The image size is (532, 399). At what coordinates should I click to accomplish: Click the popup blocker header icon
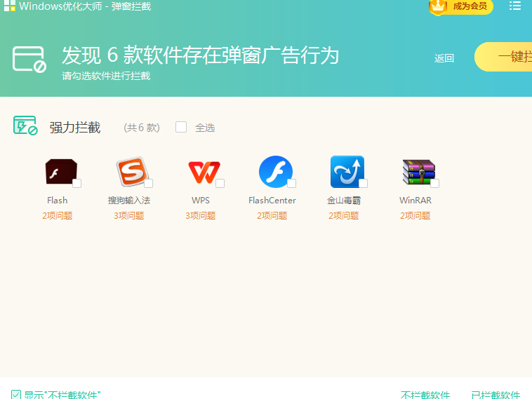click(x=29, y=59)
